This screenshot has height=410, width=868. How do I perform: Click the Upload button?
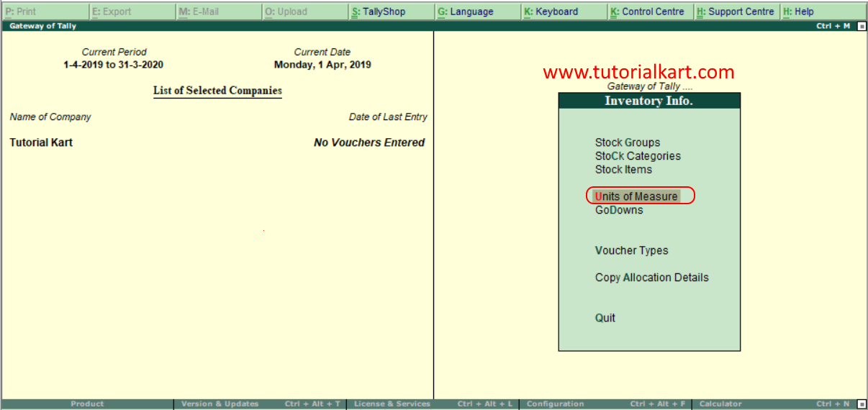[x=305, y=12]
